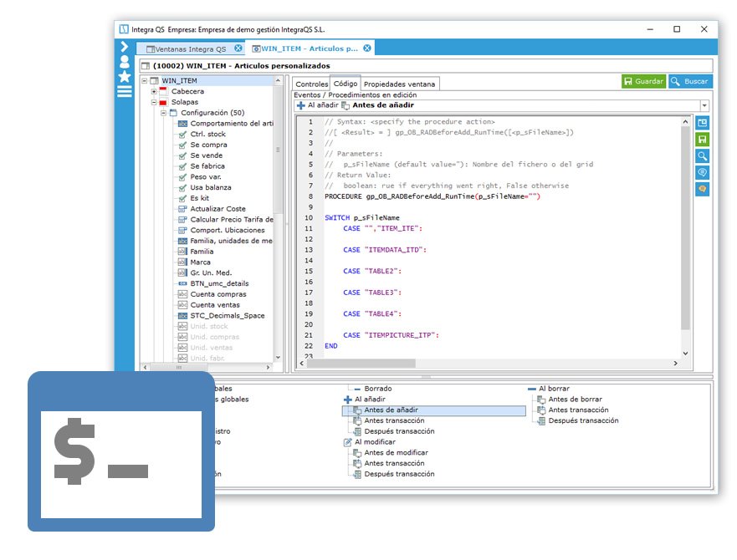Select the Familia field tree item
The image size is (737, 560).
point(202,252)
